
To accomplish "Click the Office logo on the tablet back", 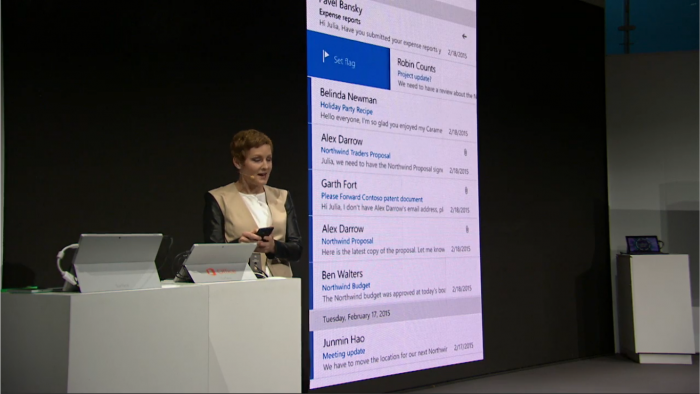I will click(x=221, y=272).
